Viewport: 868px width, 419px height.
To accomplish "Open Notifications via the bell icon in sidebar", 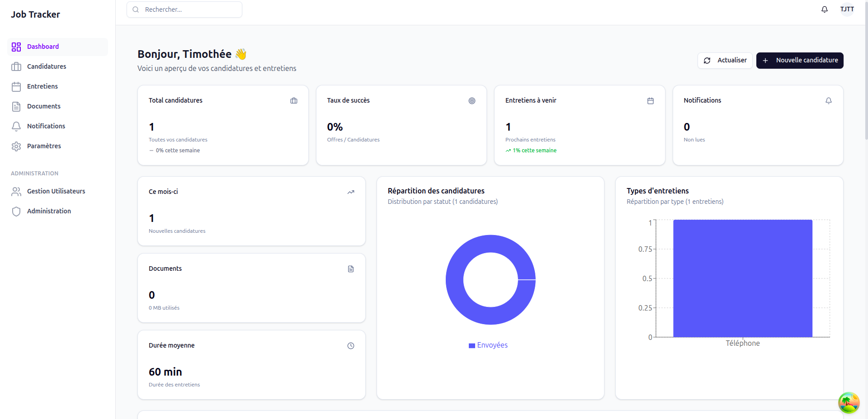I will point(16,126).
